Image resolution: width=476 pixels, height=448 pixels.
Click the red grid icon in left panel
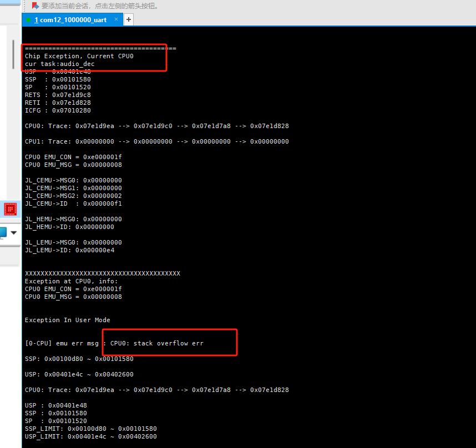point(11,209)
